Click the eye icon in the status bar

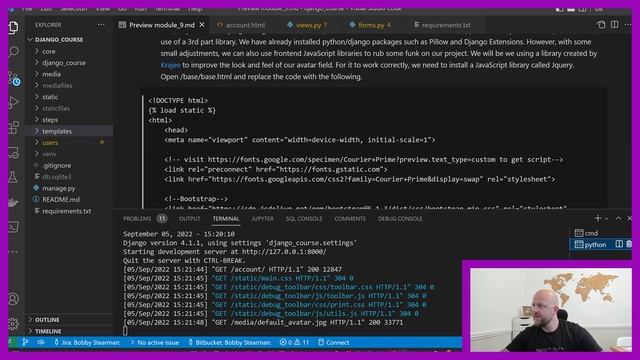pyautogui.click(x=41, y=342)
